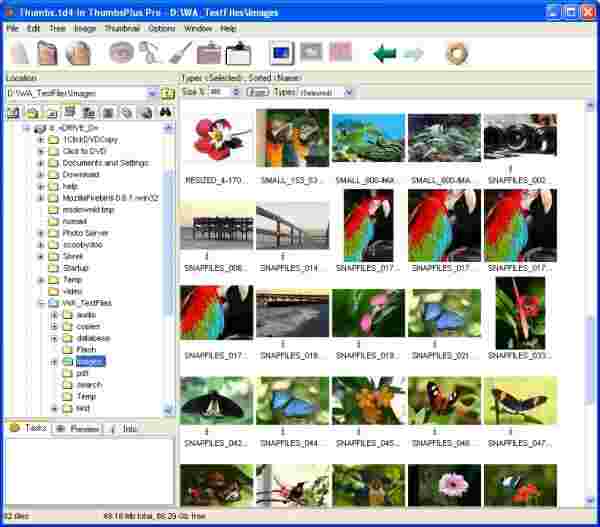The height and width of the screenshot is (527, 600).
Task: Click the thumbnail pane scroll down arrow
Action: pos(589,499)
